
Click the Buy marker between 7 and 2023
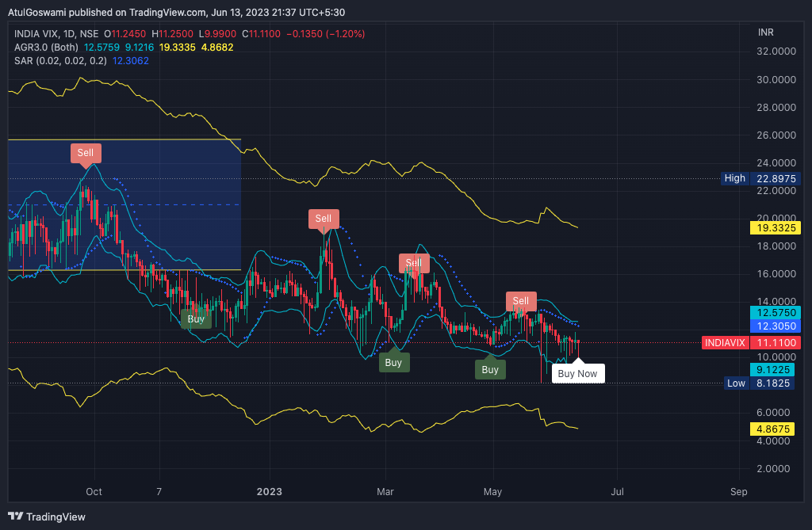point(196,318)
